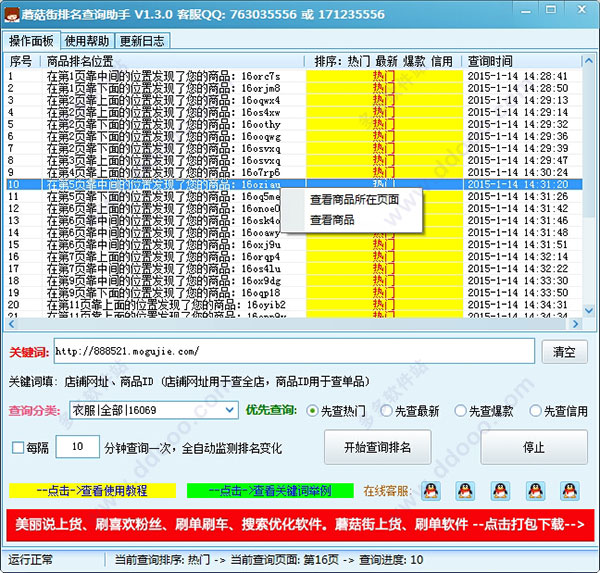This screenshot has height=573, width=600.
Task: Click the timestamp 2015-1-14 14:31:48
Action: 518,232
